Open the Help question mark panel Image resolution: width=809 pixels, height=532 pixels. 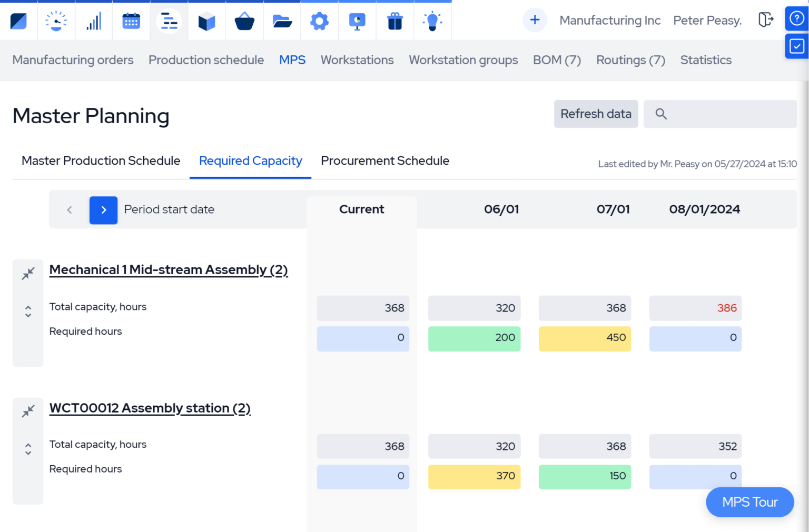tap(797, 18)
